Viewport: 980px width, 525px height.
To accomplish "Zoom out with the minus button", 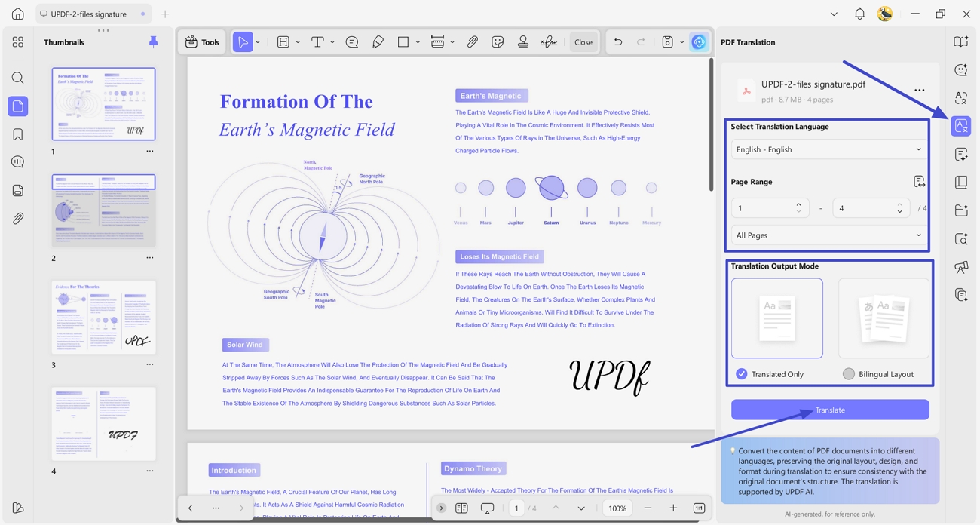I will [x=648, y=508].
